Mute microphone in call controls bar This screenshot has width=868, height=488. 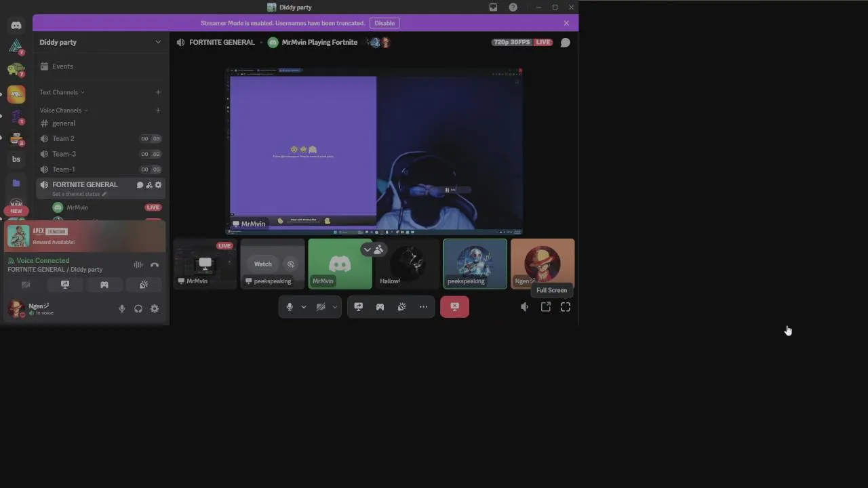point(290,307)
